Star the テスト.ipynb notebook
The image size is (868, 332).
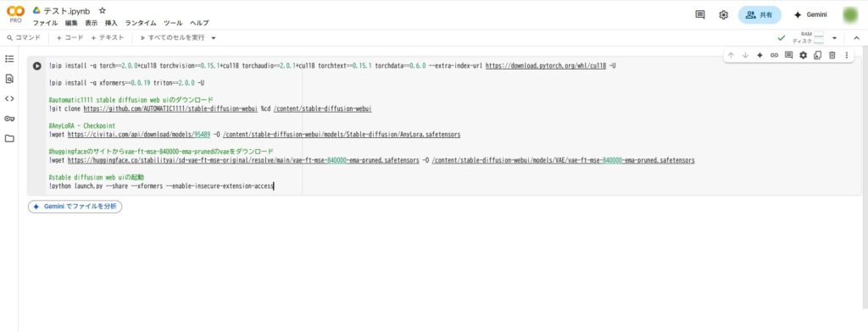click(x=103, y=10)
